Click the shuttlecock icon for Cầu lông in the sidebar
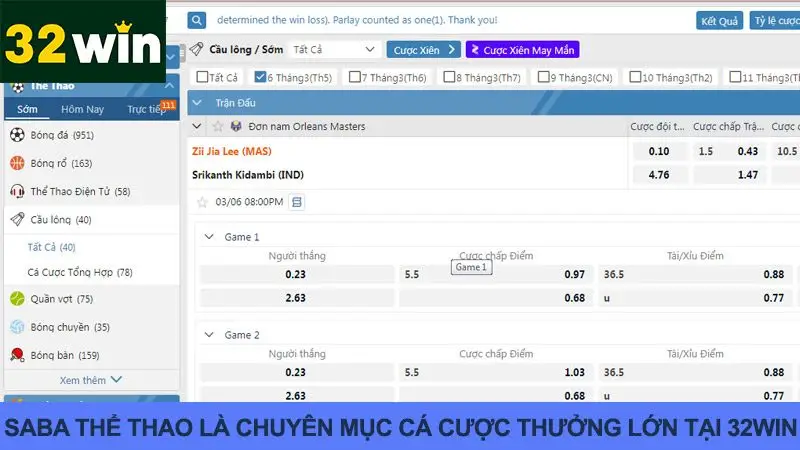 (x=17, y=219)
